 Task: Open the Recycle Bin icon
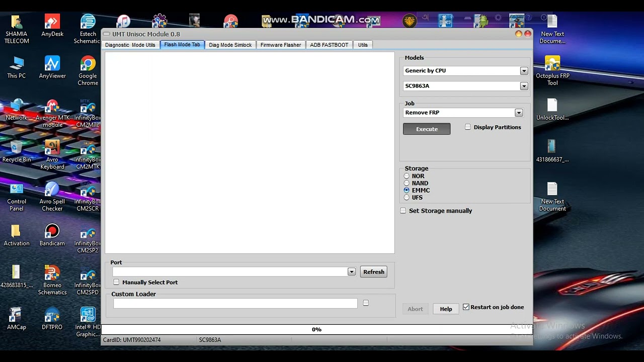point(17,148)
